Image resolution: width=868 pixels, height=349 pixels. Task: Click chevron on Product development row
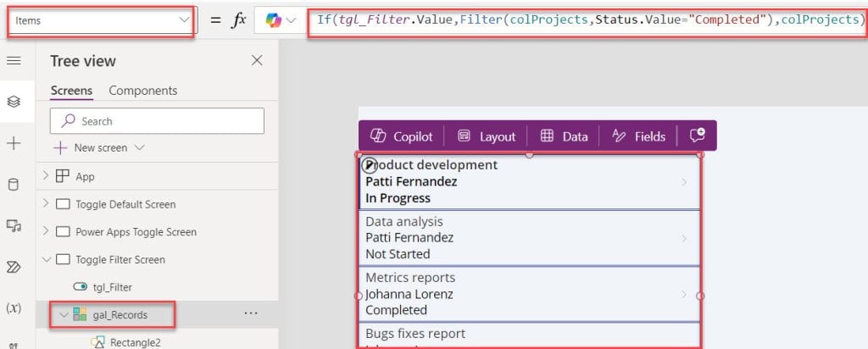[x=684, y=182]
